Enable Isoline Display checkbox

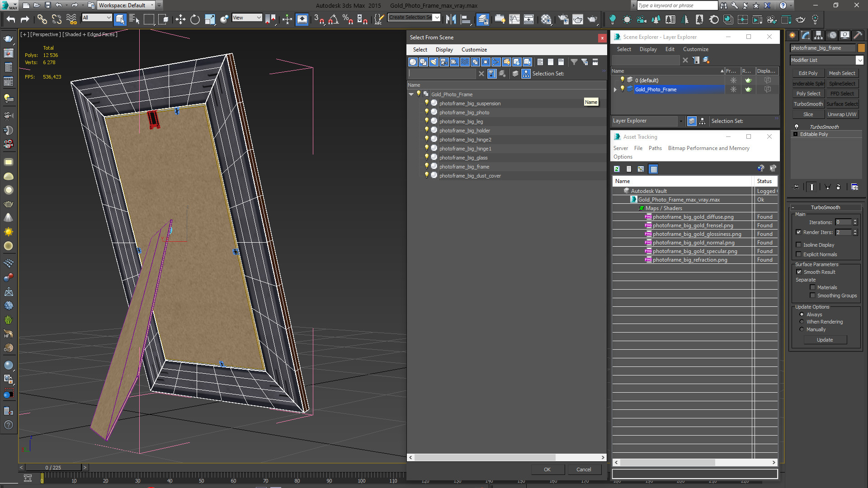pyautogui.click(x=798, y=245)
